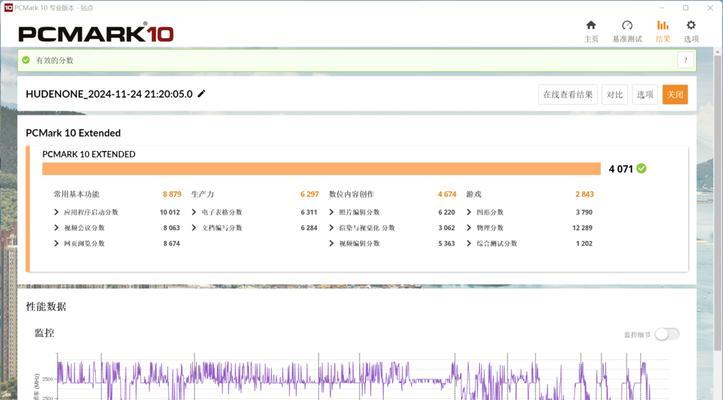Click the Digital content creation score 4 674
The width and height of the screenshot is (723, 400).
coord(447,194)
